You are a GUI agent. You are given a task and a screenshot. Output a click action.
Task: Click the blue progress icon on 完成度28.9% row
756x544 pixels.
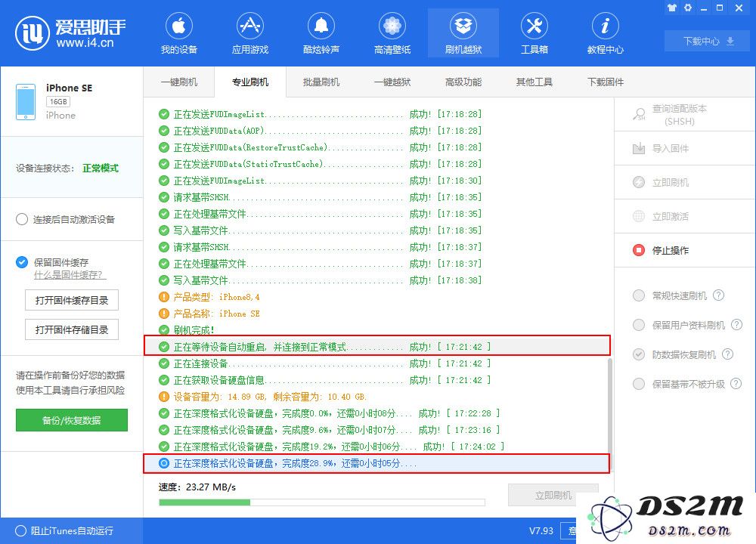click(164, 463)
